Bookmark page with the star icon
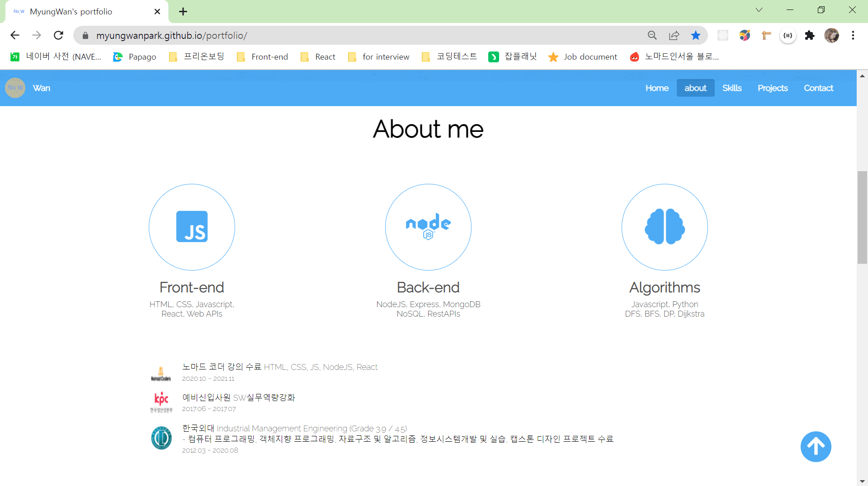868x486 pixels. pyautogui.click(x=695, y=35)
